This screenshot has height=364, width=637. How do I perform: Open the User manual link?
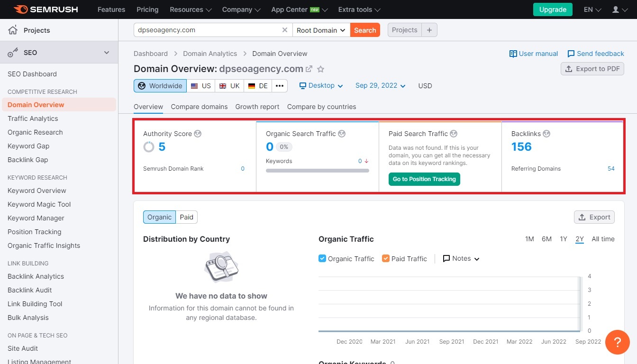pyautogui.click(x=534, y=54)
